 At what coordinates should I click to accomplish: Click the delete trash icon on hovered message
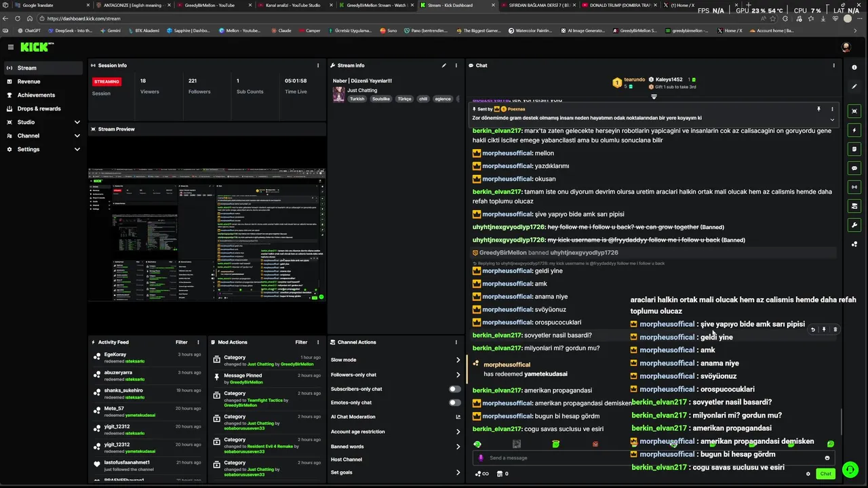point(835,329)
